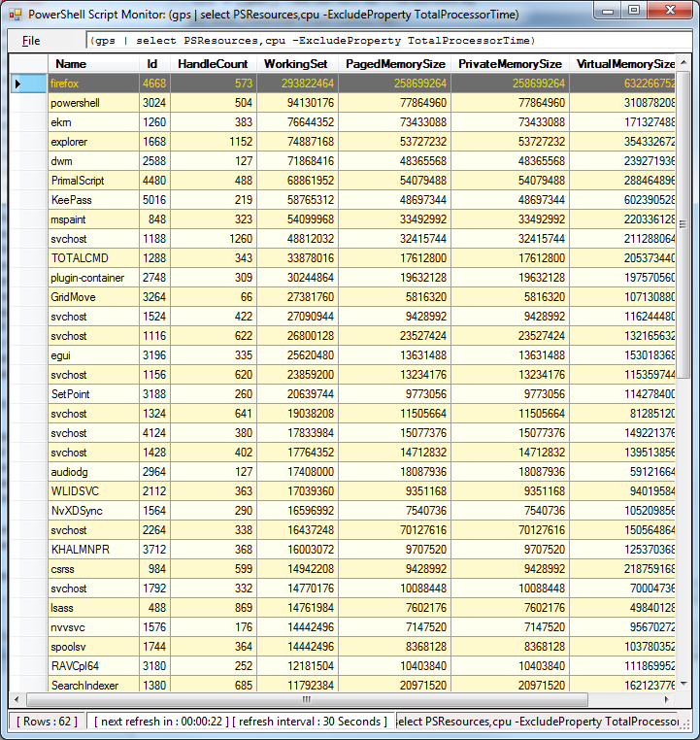The image size is (700, 740).
Task: Click WorkingSet 14770176 in svchost row
Action: click(x=297, y=589)
